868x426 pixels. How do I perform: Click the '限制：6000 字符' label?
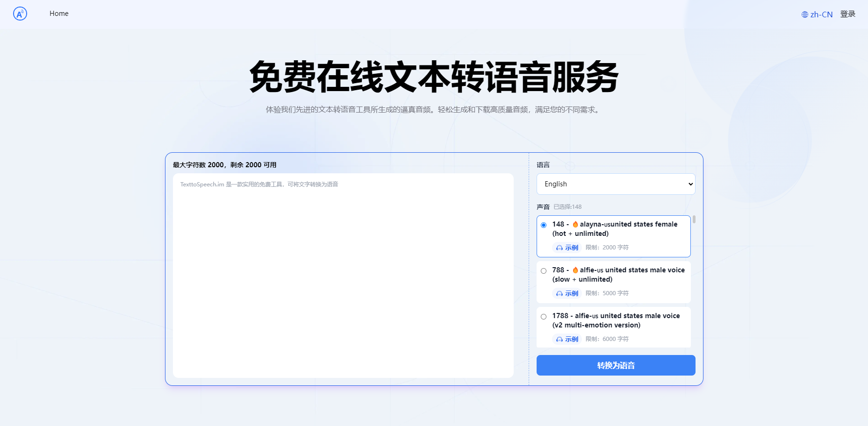pyautogui.click(x=607, y=339)
